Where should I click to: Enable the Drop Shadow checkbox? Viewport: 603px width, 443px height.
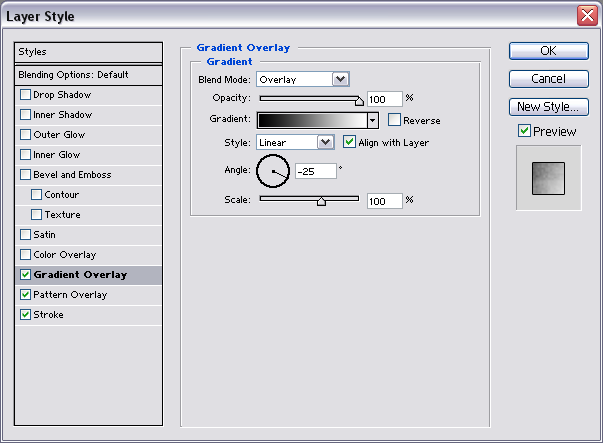pos(25,95)
